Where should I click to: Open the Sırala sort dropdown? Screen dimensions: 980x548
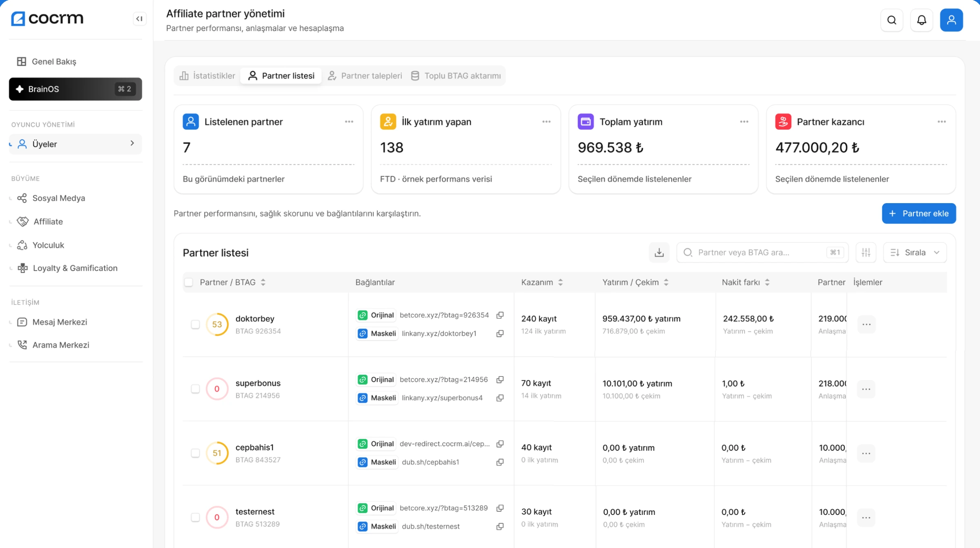click(x=915, y=252)
